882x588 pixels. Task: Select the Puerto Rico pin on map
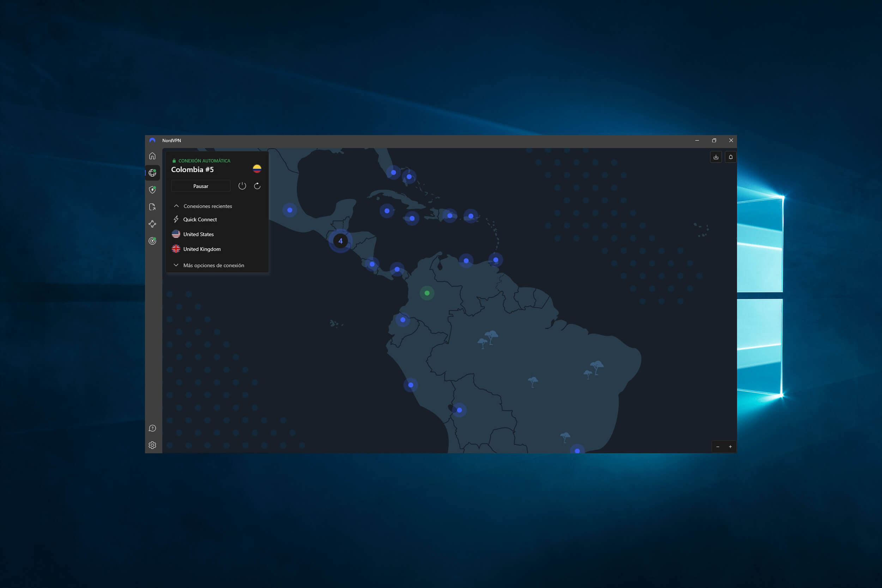(x=471, y=216)
